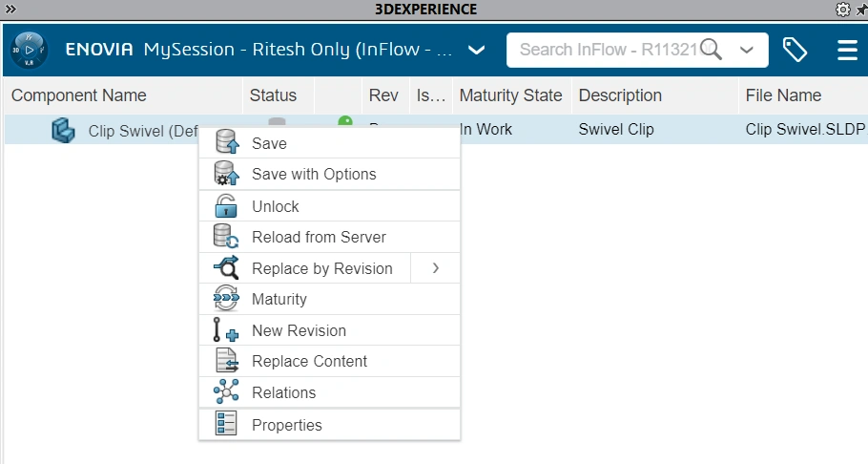Screen dimensions: 868x464
Task: Select Reload from Server
Action: (319, 237)
